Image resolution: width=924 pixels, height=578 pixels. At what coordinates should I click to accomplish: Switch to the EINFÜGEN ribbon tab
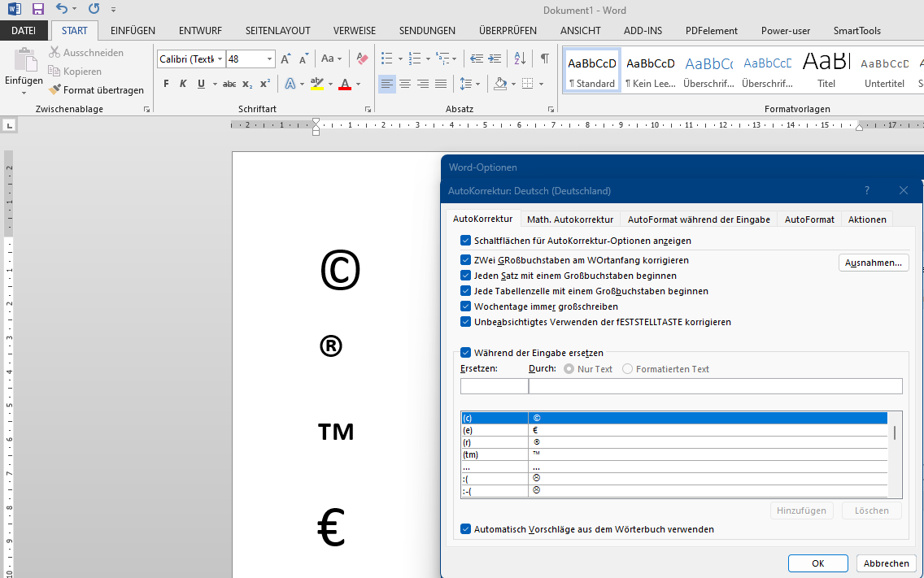tap(133, 31)
